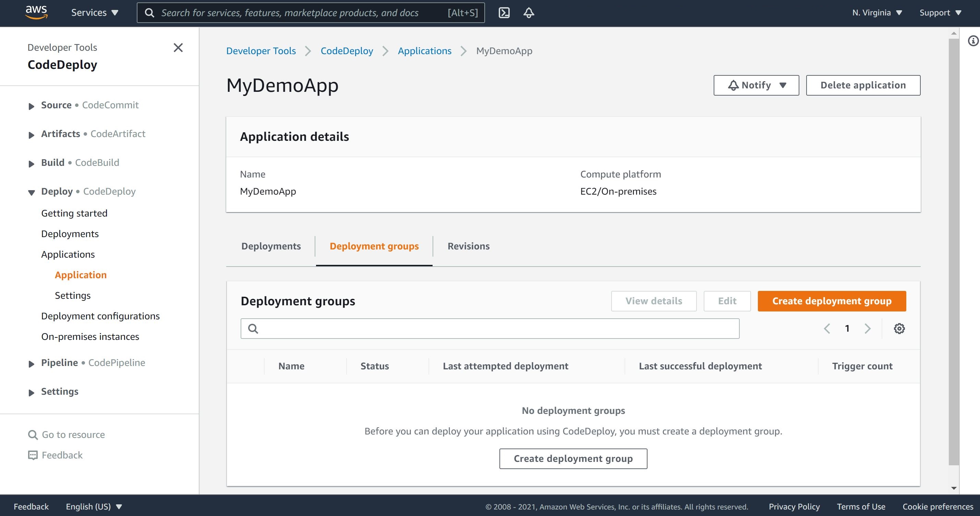Click the orange Create deployment group button
Viewport: 980px width, 516px height.
tap(832, 301)
